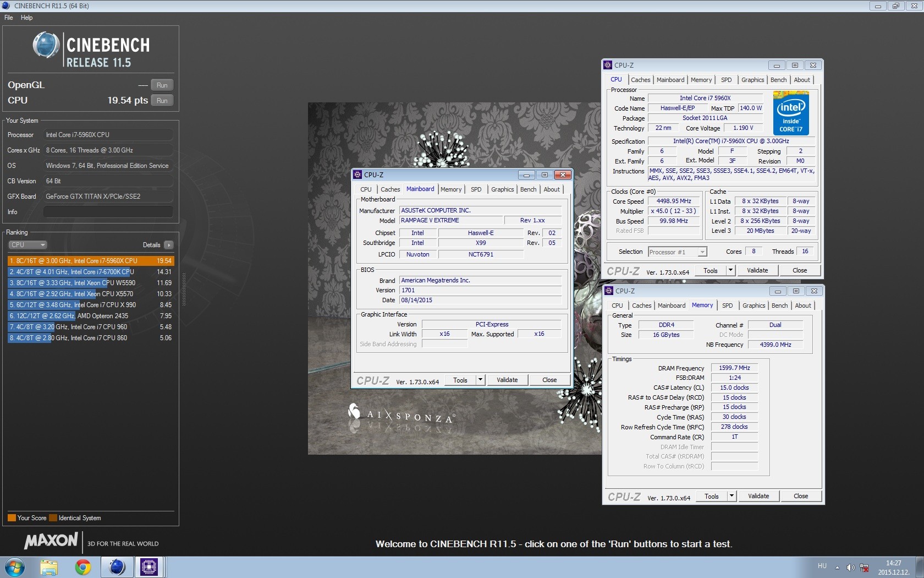Viewport: 924px width, 578px height.
Task: Select the Intel Core i7-6700K ranking row
Action: click(x=90, y=272)
